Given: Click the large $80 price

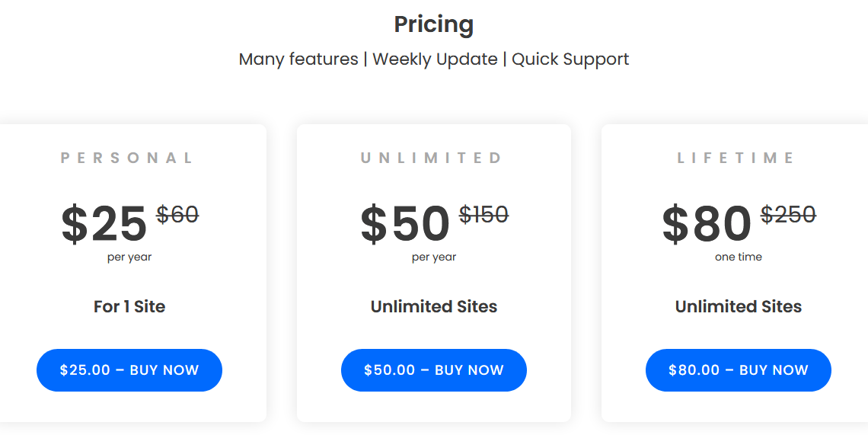Looking at the screenshot, I should (707, 224).
